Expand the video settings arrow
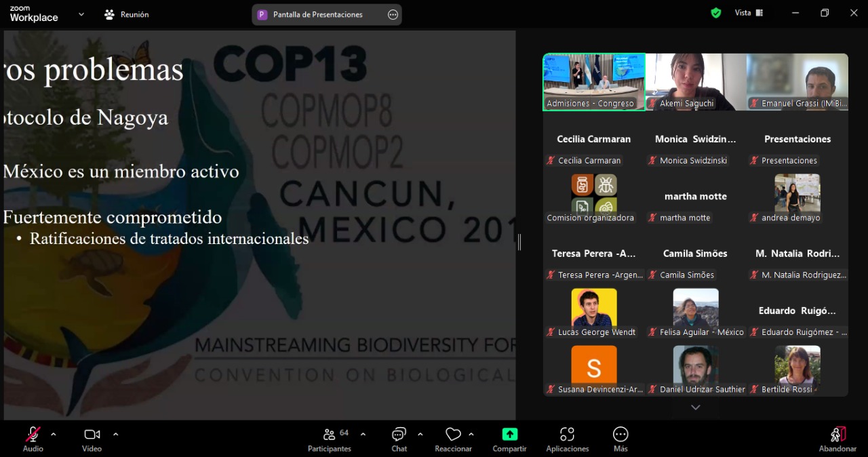 point(115,434)
